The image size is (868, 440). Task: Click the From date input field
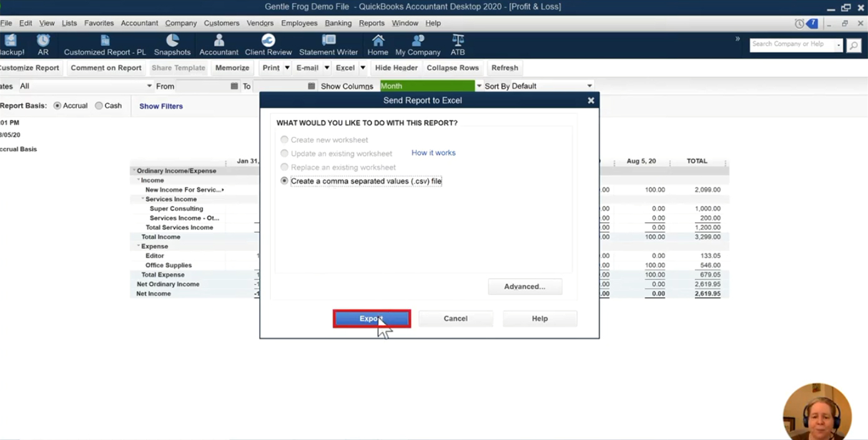(203, 86)
